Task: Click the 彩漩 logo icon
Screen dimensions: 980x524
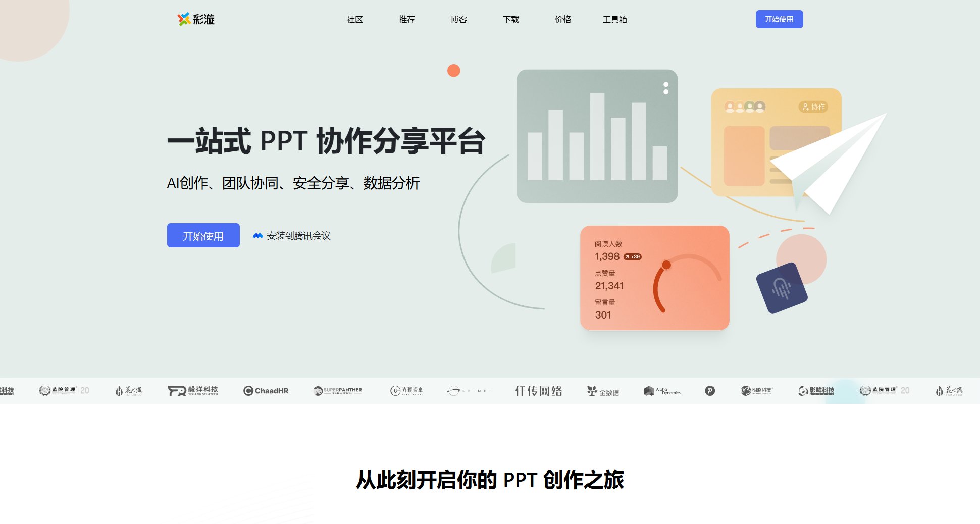Action: (183, 19)
